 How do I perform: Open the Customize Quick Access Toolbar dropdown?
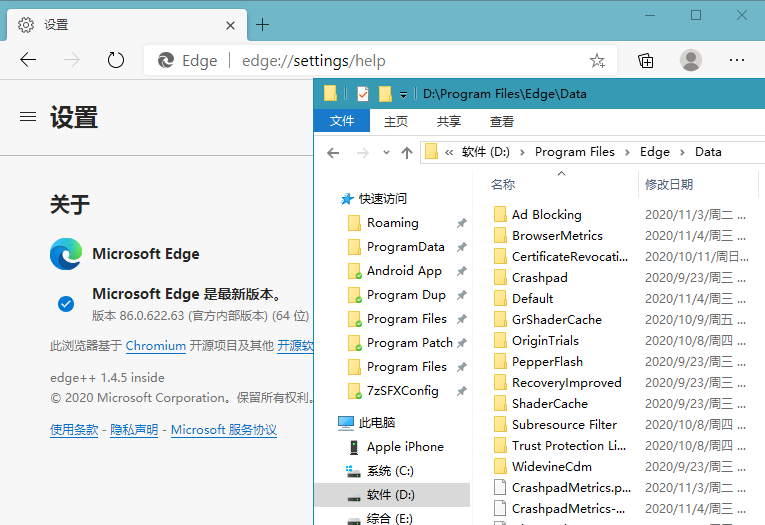[403, 95]
